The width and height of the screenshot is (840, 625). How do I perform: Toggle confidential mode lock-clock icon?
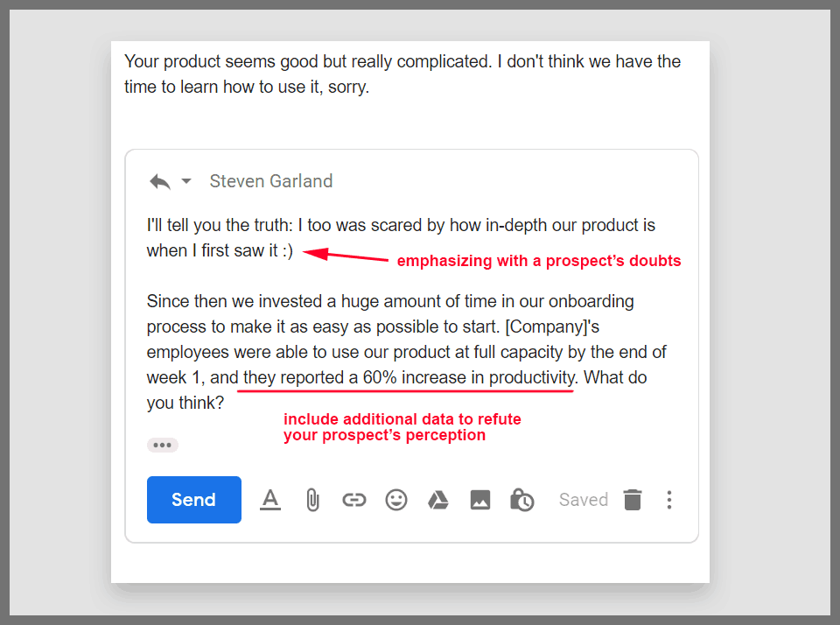(521, 500)
